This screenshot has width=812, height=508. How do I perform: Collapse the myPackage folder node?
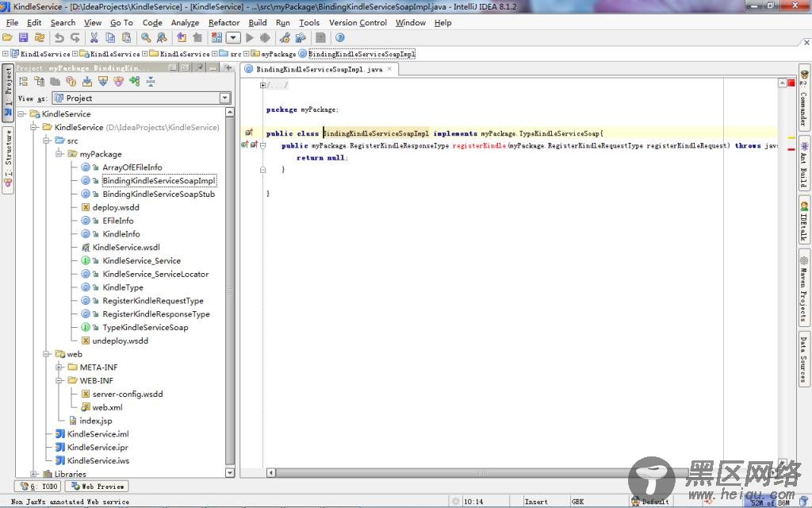coord(59,154)
